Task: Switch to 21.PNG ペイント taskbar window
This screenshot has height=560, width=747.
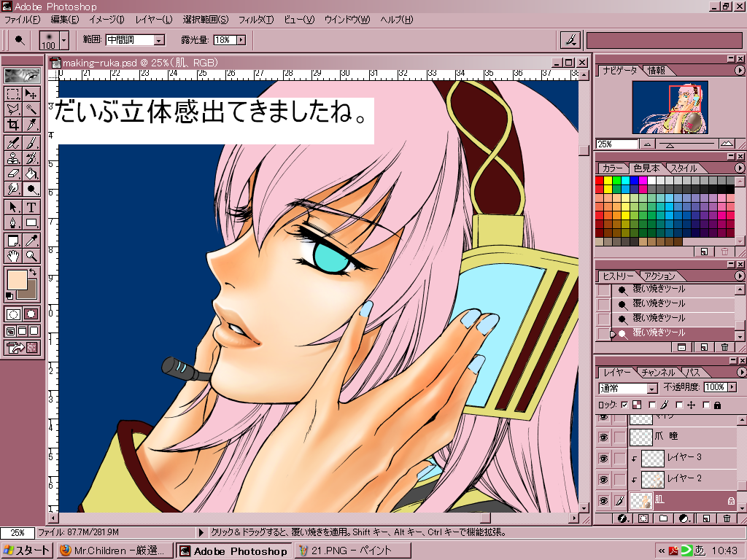Action: pyautogui.click(x=352, y=551)
